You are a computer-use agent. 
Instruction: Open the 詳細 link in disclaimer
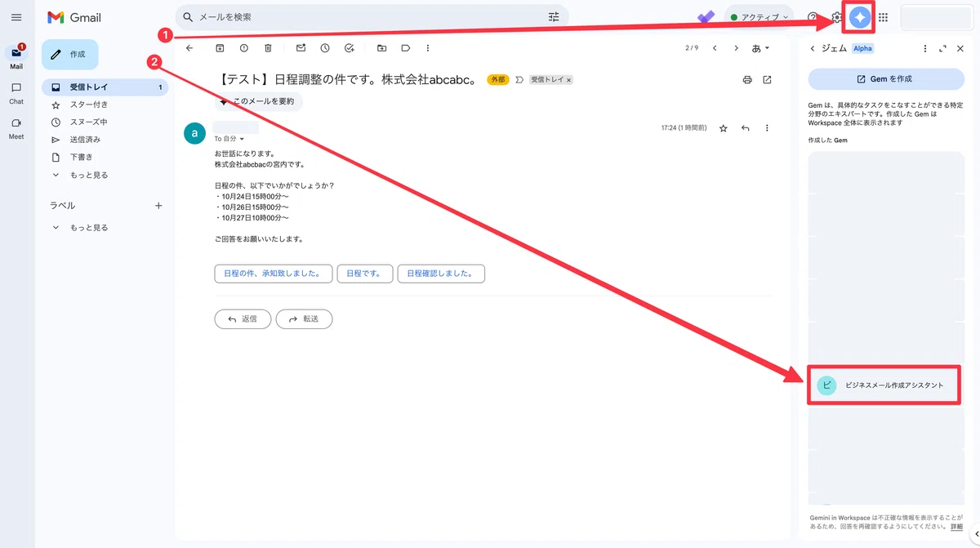(x=957, y=527)
